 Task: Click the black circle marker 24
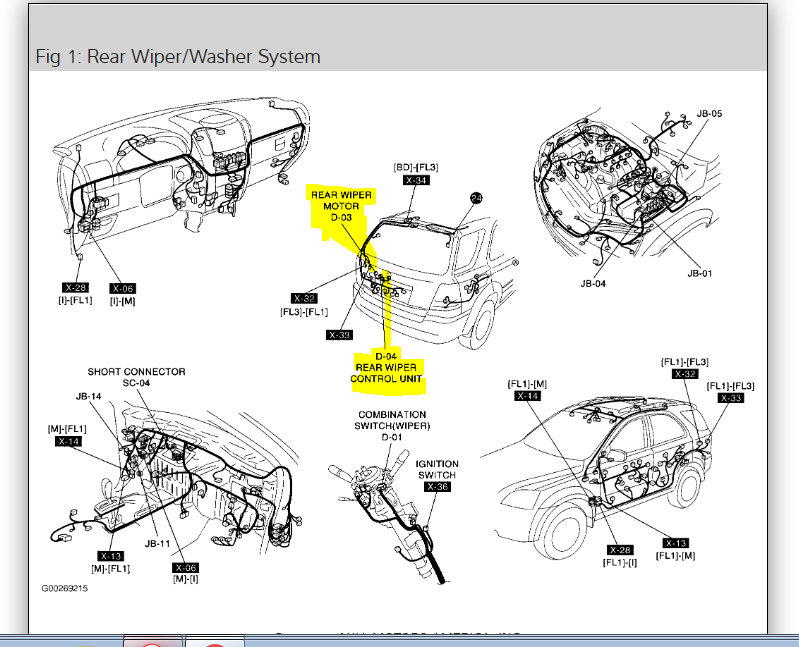pyautogui.click(x=476, y=198)
